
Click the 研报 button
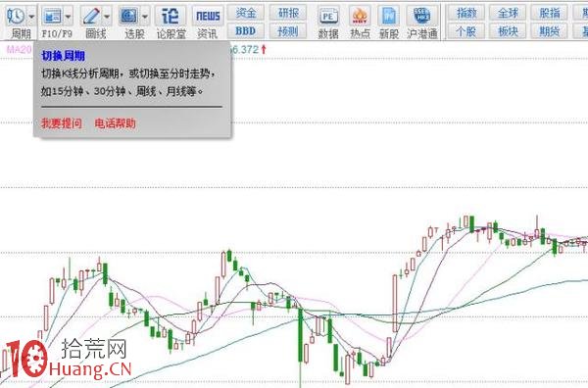pos(288,13)
